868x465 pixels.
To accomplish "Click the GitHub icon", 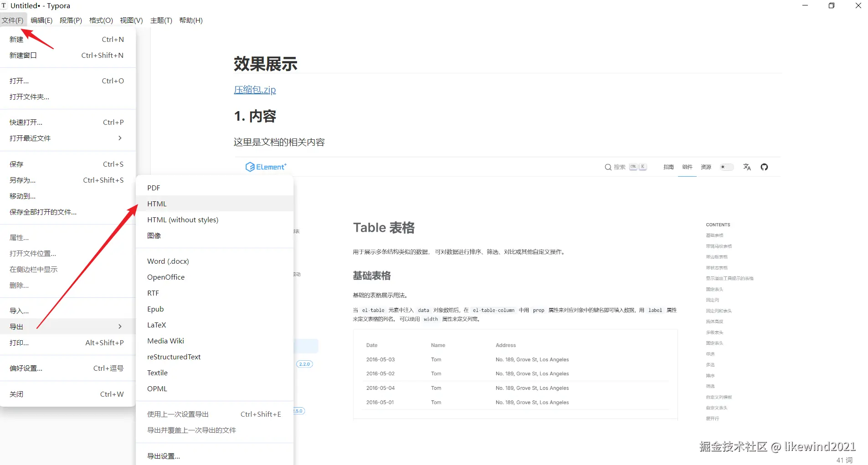I will pyautogui.click(x=764, y=167).
